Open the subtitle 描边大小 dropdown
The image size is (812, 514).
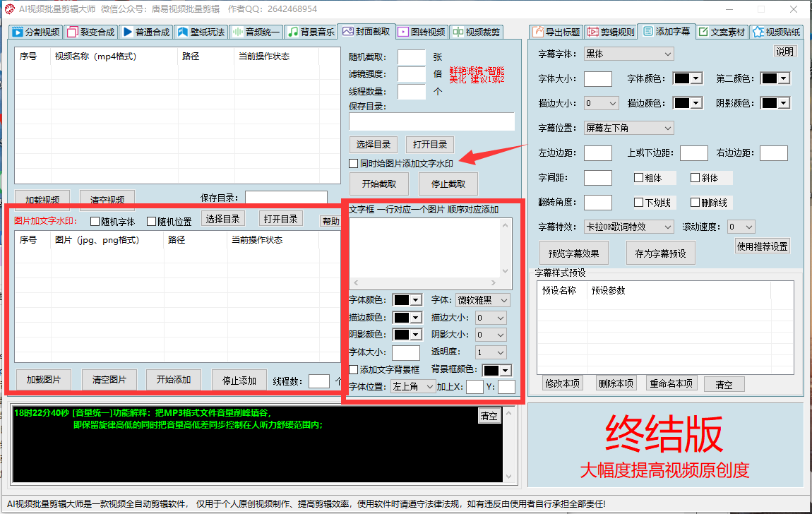601,104
